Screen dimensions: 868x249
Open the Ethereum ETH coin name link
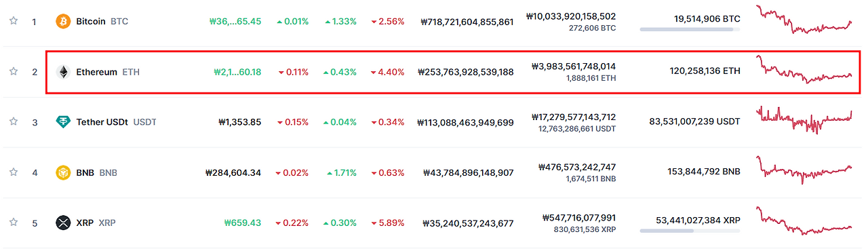click(108, 71)
